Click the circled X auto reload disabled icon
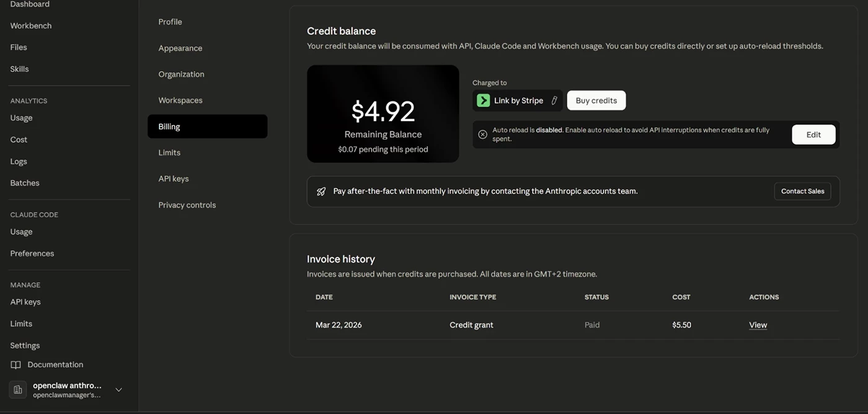 click(482, 135)
